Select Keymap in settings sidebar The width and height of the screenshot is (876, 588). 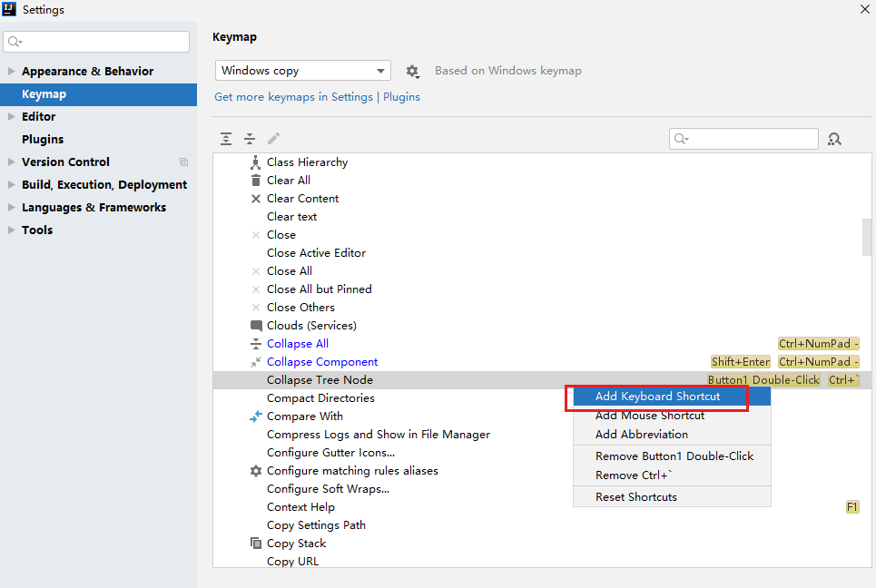coord(98,94)
